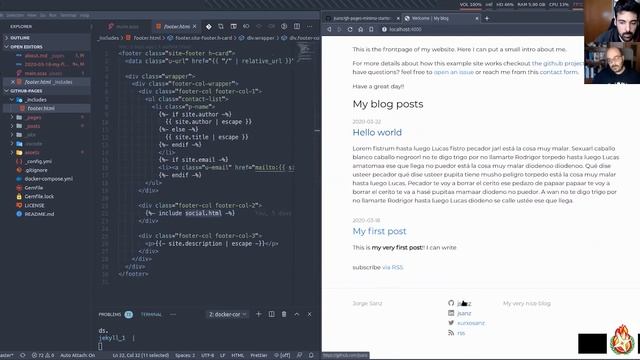Open the Gemfile file
Image resolution: width=640 pixels, height=360 pixels.
click(33, 188)
